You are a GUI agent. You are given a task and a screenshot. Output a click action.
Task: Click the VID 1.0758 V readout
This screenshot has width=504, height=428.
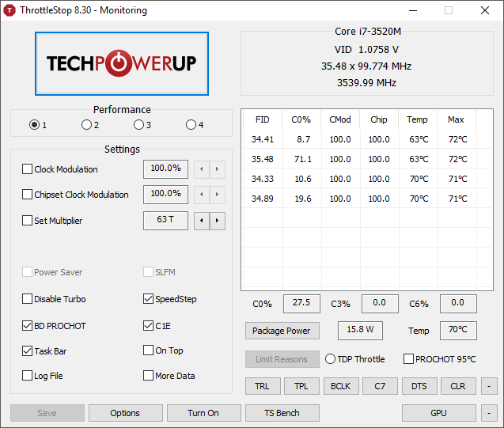pos(367,50)
